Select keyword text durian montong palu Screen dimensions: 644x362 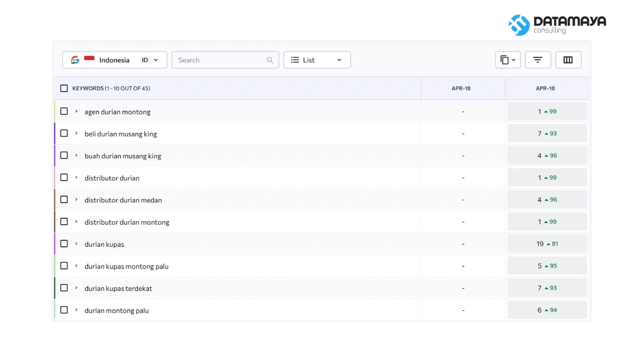point(117,311)
